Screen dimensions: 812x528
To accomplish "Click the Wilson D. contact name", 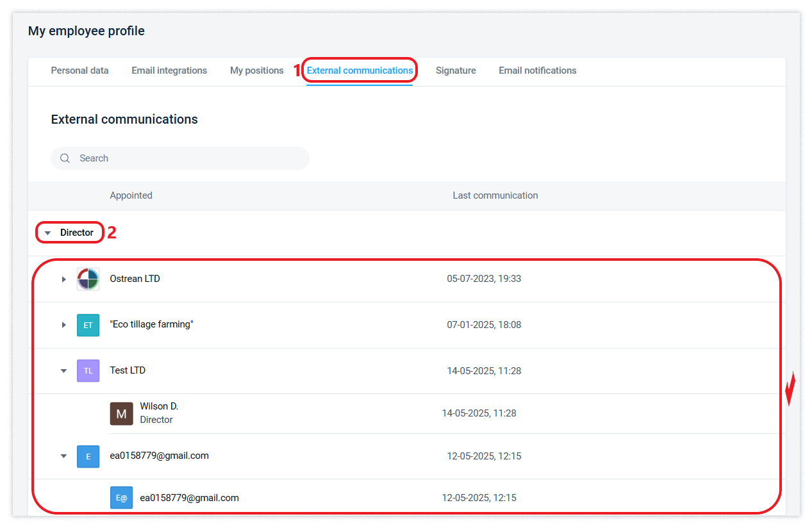I will [159, 406].
